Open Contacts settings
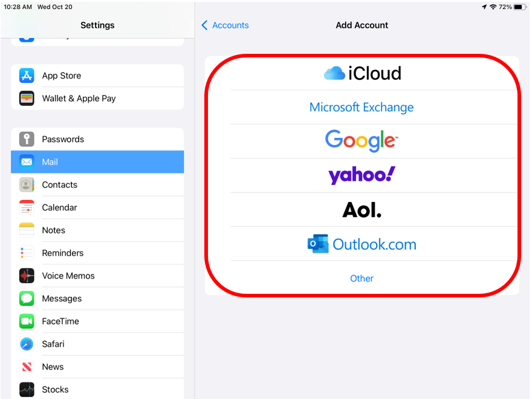The image size is (532, 399). [97, 184]
